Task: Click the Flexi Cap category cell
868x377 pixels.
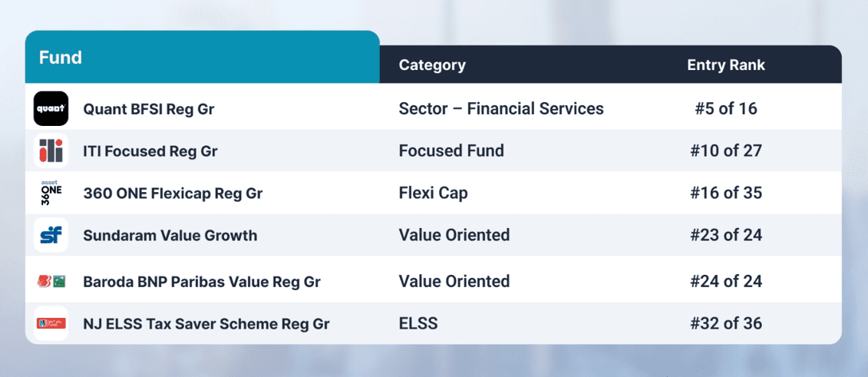Action: point(433,193)
